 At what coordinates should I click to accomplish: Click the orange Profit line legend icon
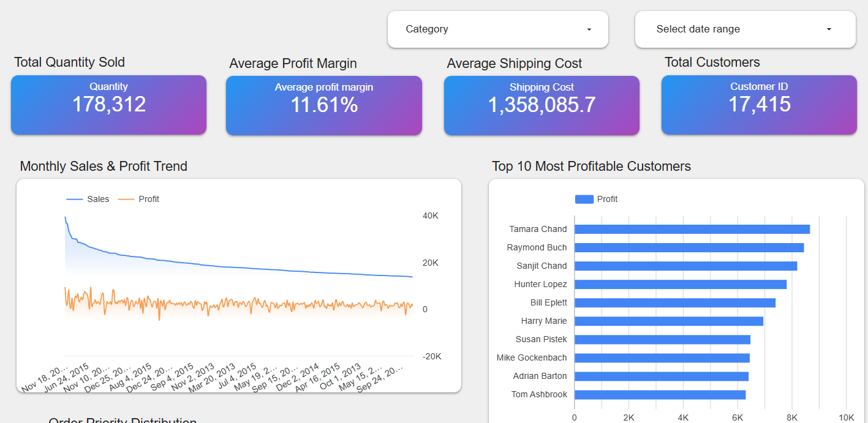127,198
